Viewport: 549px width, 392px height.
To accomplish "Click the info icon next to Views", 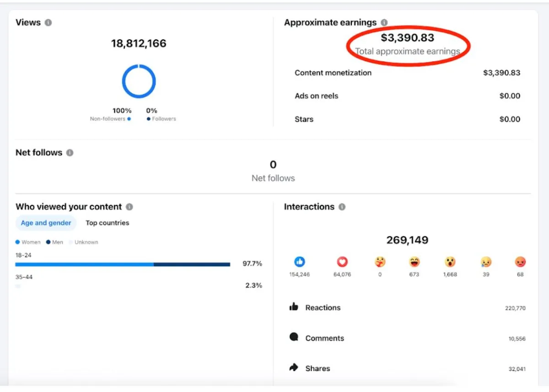I will click(48, 22).
